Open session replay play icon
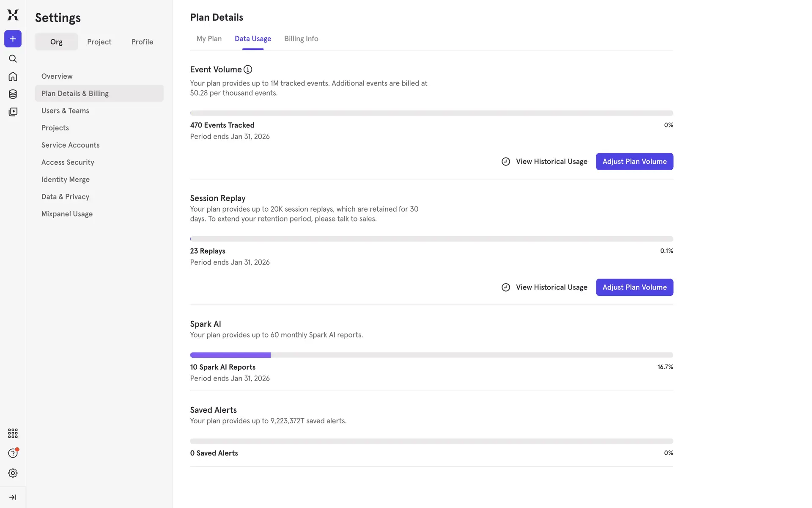812x508 pixels. [x=13, y=112]
